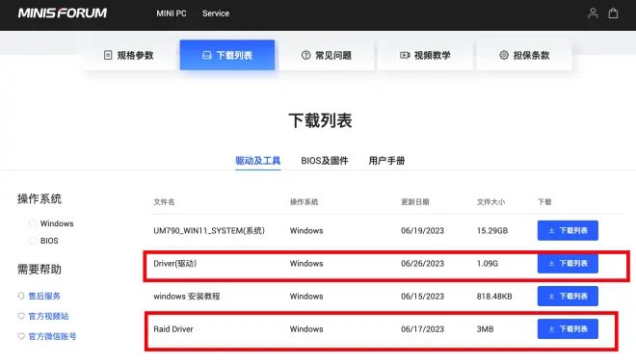The image size is (636, 364).
Task: Click the UM790_WIN11_SYSTEM(系统) file name
Action: [x=209, y=231]
